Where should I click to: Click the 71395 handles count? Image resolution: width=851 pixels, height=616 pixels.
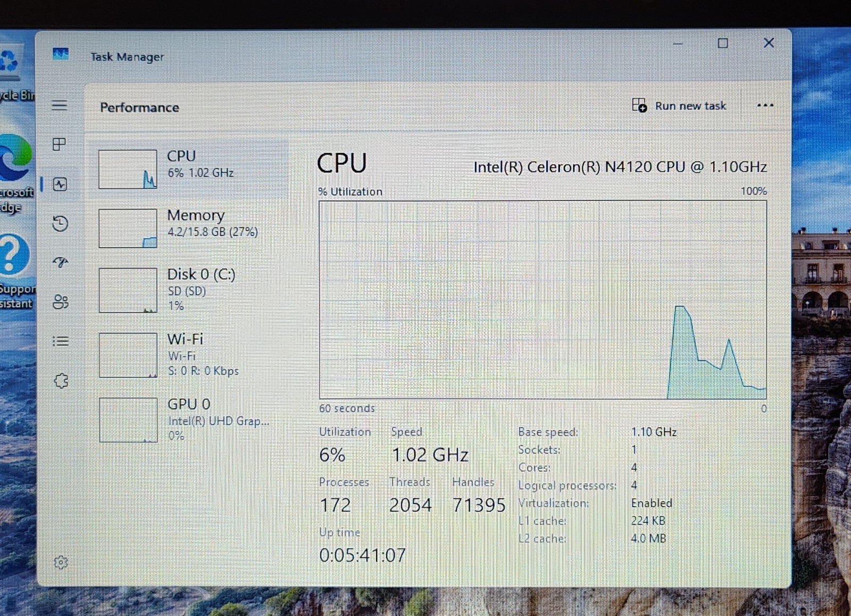pyautogui.click(x=479, y=505)
